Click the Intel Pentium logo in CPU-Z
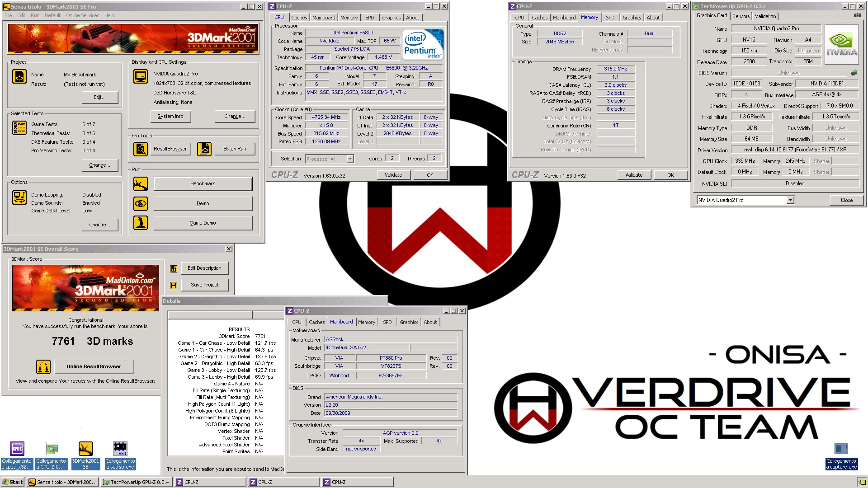 pyautogui.click(x=423, y=44)
